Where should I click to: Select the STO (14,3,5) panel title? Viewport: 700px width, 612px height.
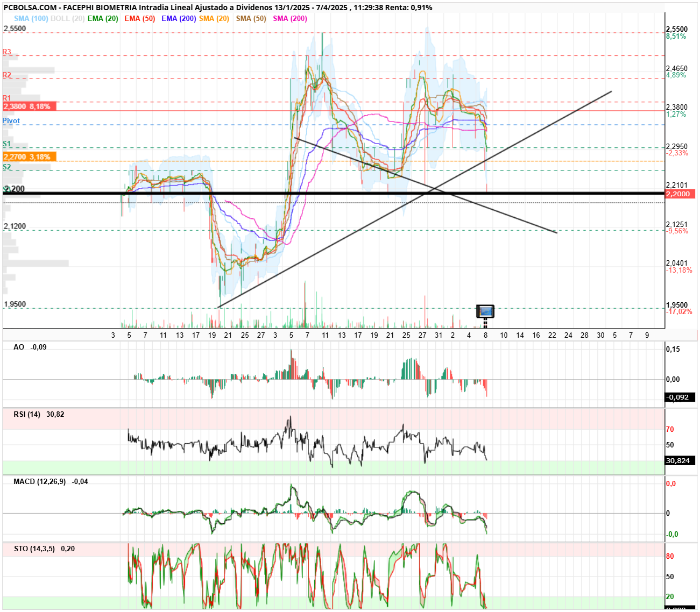point(34,549)
